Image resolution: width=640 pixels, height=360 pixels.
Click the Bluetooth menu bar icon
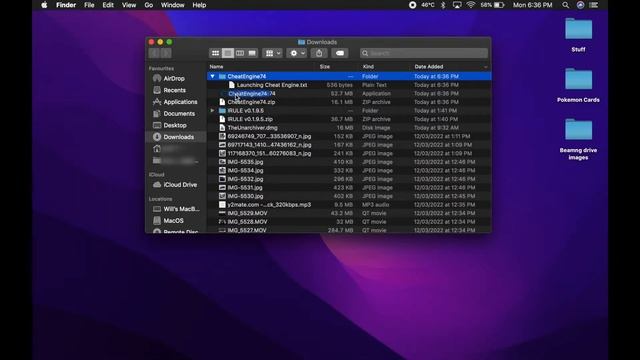click(x=443, y=5)
